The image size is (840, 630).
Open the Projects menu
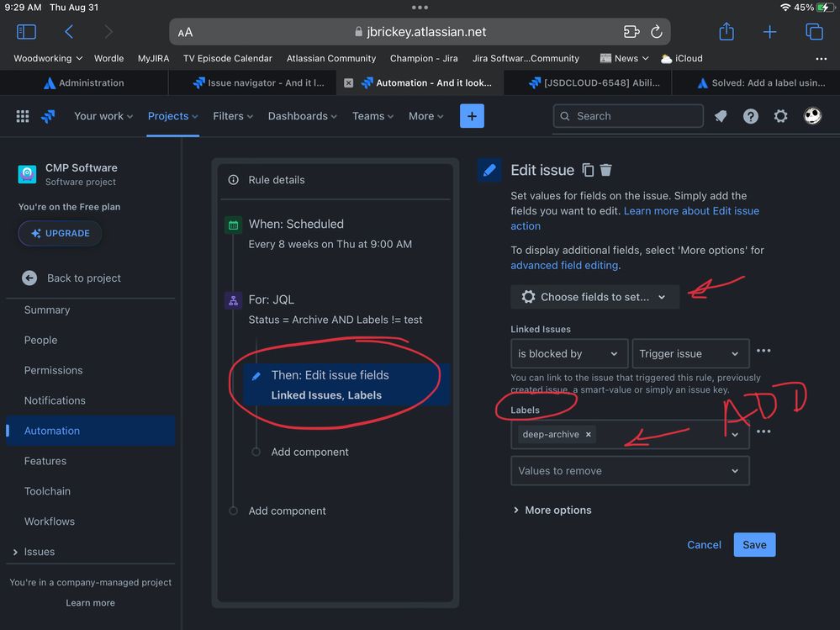coord(172,116)
